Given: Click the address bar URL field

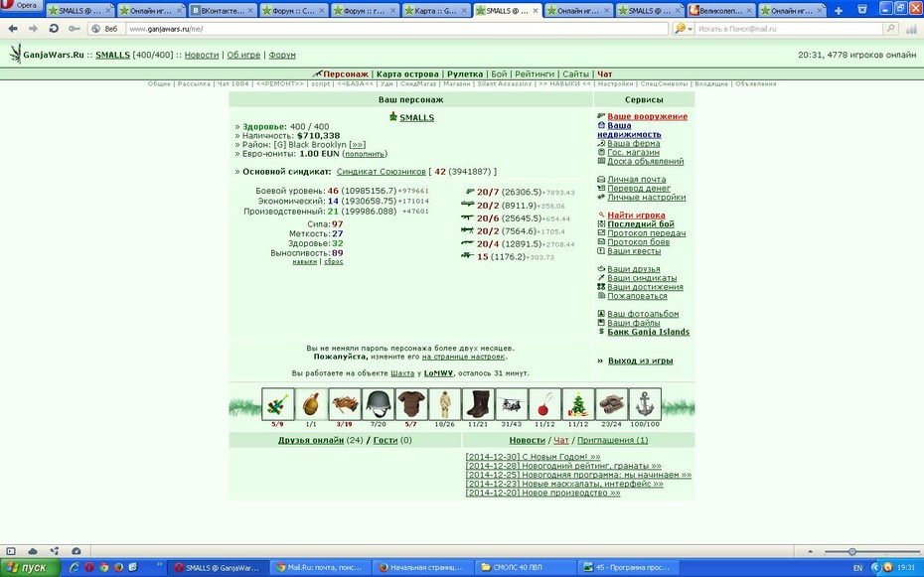Looking at the screenshot, I should 396,28.
